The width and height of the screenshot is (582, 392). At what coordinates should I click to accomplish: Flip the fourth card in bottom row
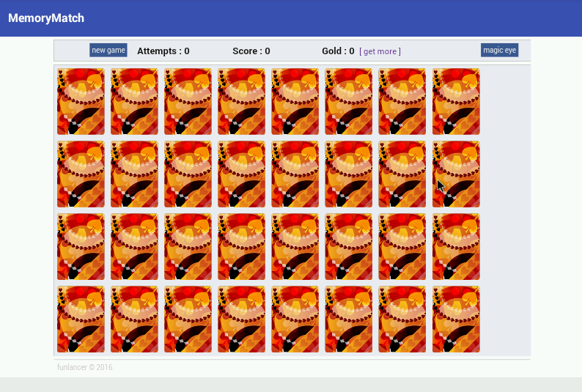[x=242, y=319]
